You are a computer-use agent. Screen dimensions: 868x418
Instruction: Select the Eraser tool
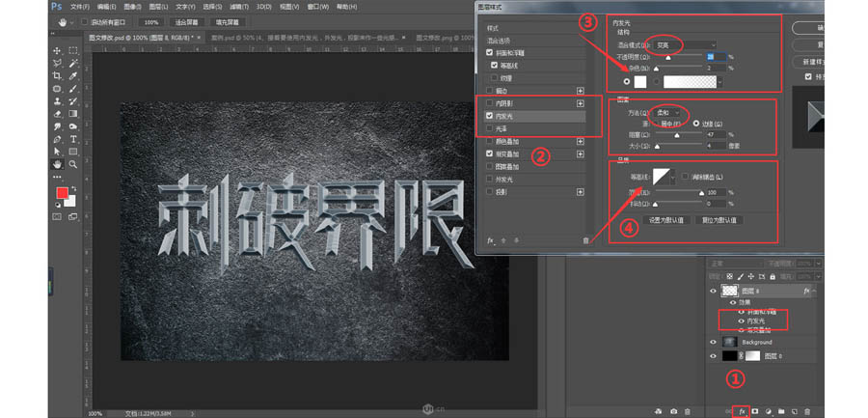click(57, 114)
